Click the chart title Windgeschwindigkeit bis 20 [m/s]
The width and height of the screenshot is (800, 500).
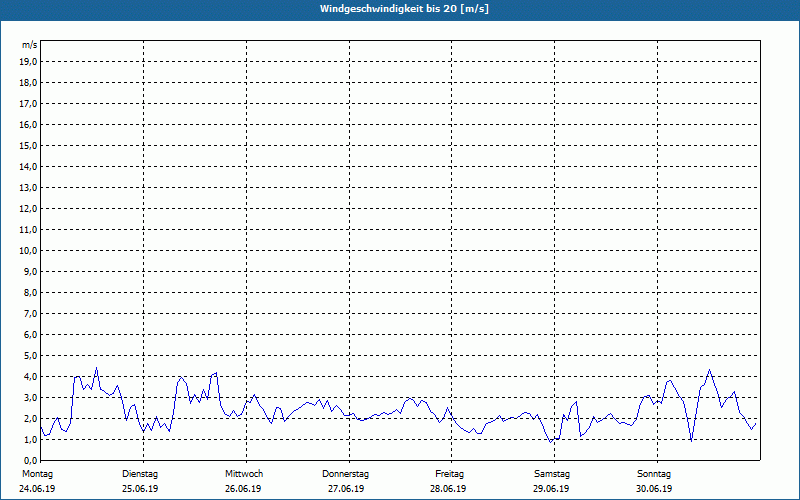click(x=404, y=9)
